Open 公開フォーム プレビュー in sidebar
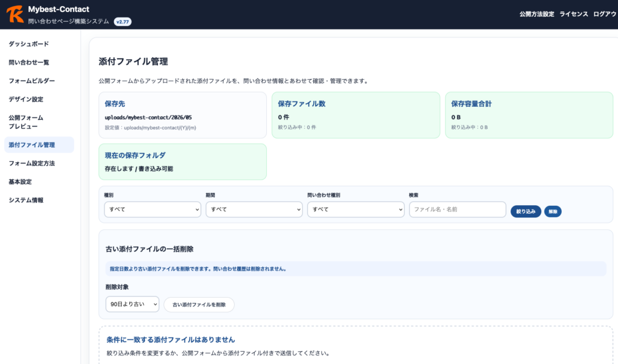 26,122
